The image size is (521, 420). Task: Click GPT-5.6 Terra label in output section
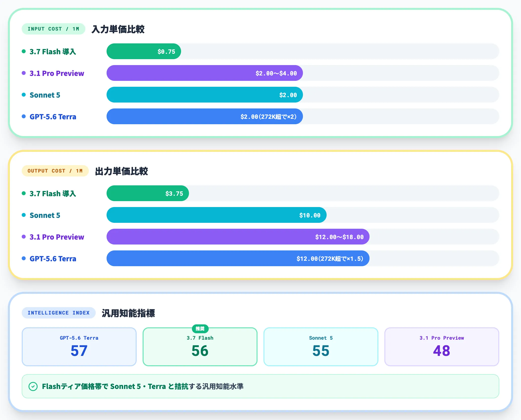tap(53, 259)
